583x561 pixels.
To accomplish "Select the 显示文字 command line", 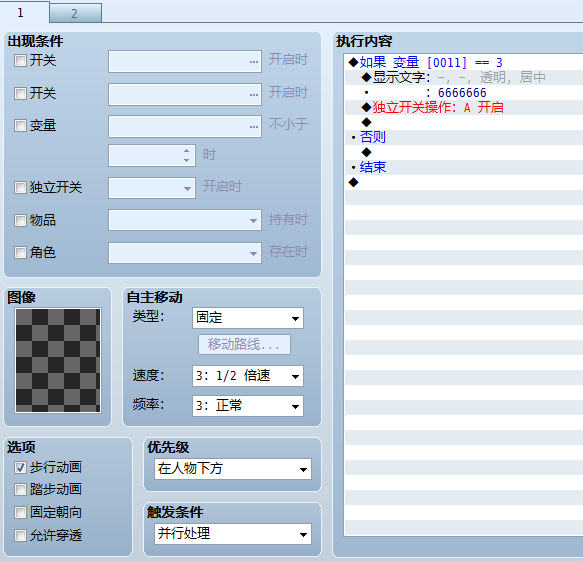I will [464, 77].
